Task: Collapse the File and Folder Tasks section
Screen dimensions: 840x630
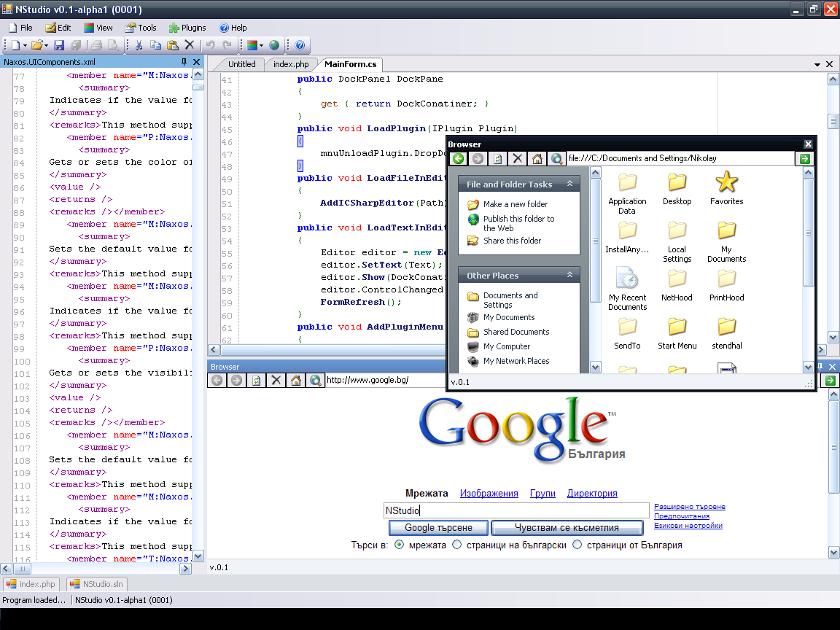Action: tap(569, 184)
